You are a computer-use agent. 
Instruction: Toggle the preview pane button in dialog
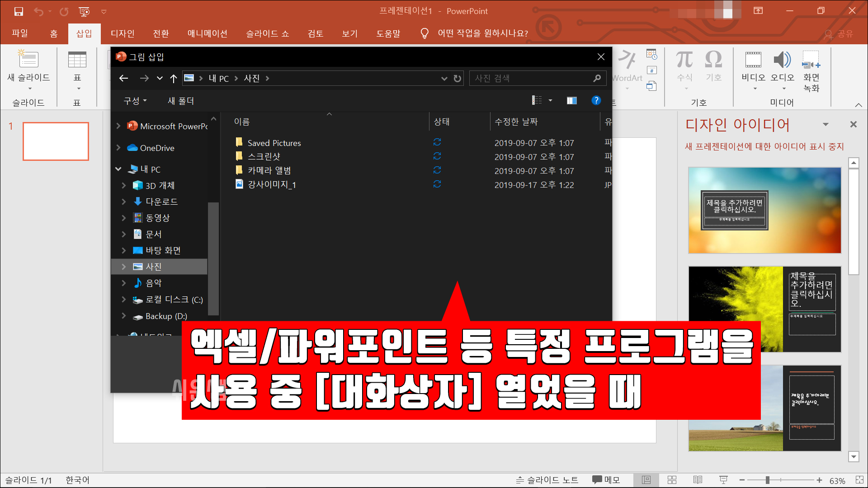[572, 100]
